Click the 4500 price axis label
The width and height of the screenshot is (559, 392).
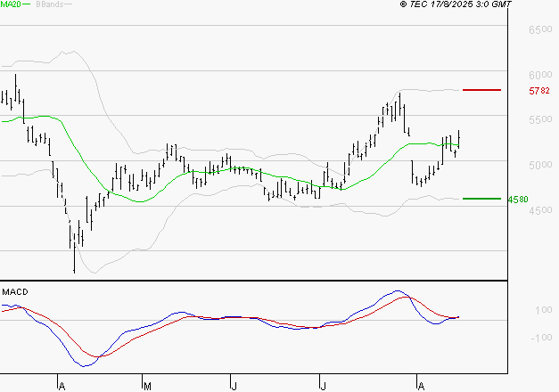(x=540, y=211)
